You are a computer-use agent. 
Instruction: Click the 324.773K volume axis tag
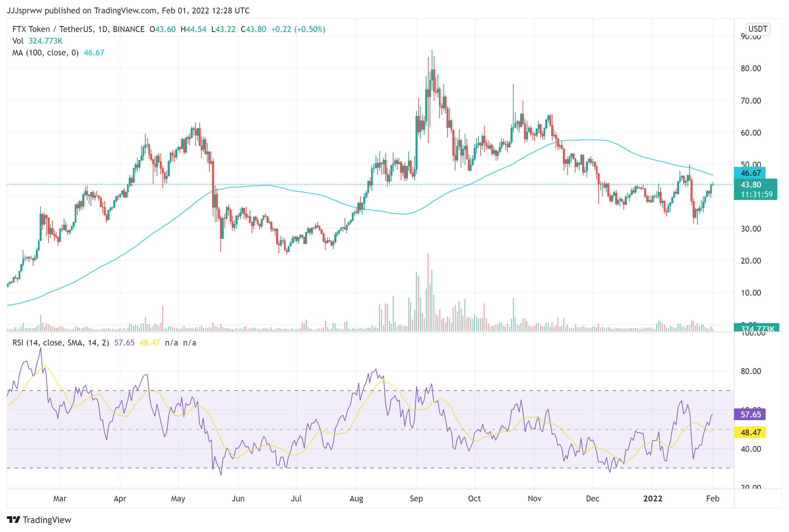(x=756, y=328)
